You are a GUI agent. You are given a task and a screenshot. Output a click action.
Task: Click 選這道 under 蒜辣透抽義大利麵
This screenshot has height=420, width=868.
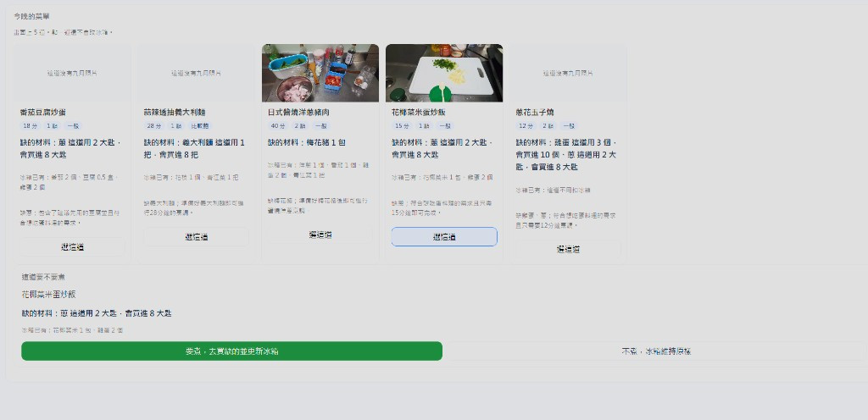pyautogui.click(x=197, y=236)
